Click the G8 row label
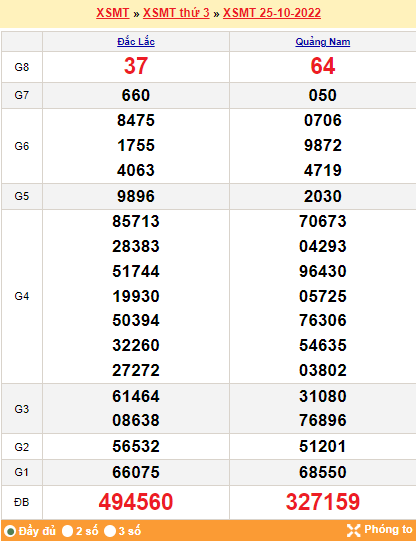 point(22,67)
